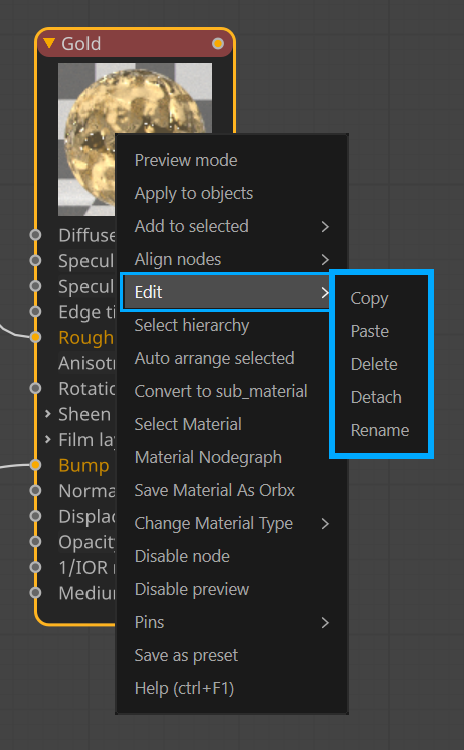This screenshot has height=750, width=464.
Task: Click the Bump connected input pin
Action: tap(35, 465)
